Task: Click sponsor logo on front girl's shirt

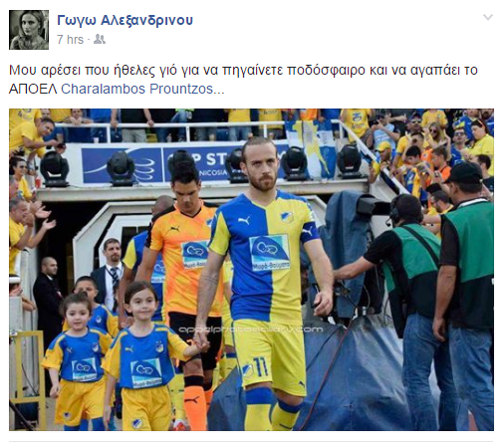Action: click(x=147, y=372)
